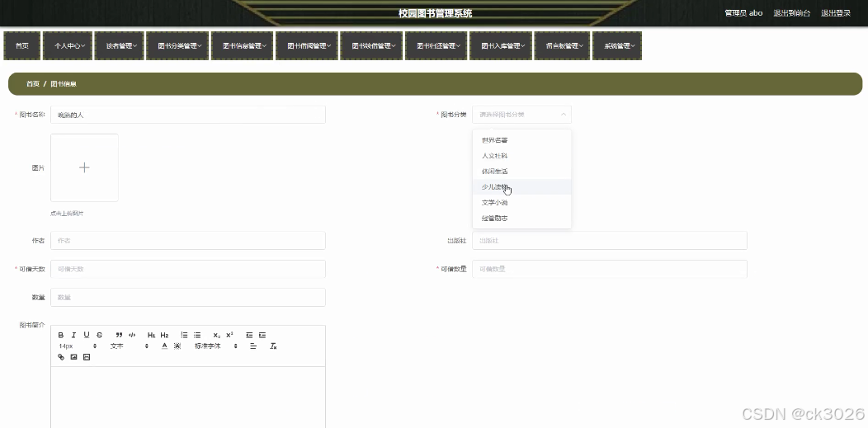Open the text color picker
This screenshot has width=868, height=428.
pos(164,346)
